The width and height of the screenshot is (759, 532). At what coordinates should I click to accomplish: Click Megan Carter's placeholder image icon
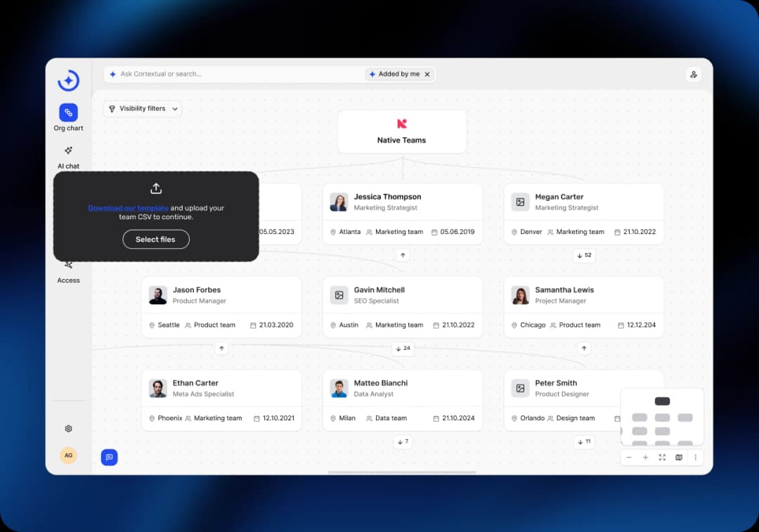click(520, 202)
